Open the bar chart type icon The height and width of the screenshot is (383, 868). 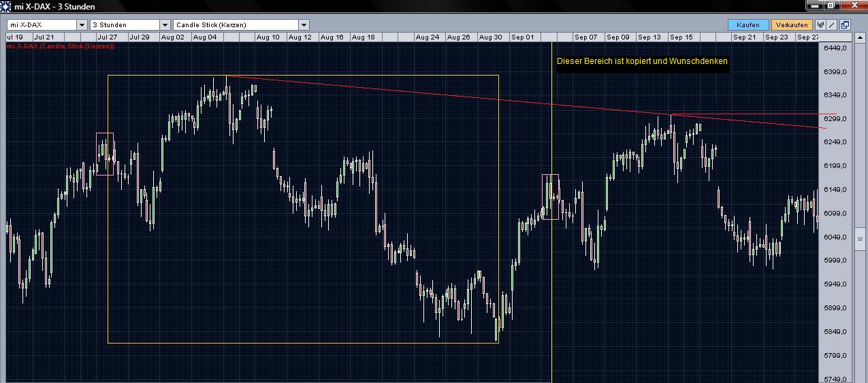click(x=821, y=25)
